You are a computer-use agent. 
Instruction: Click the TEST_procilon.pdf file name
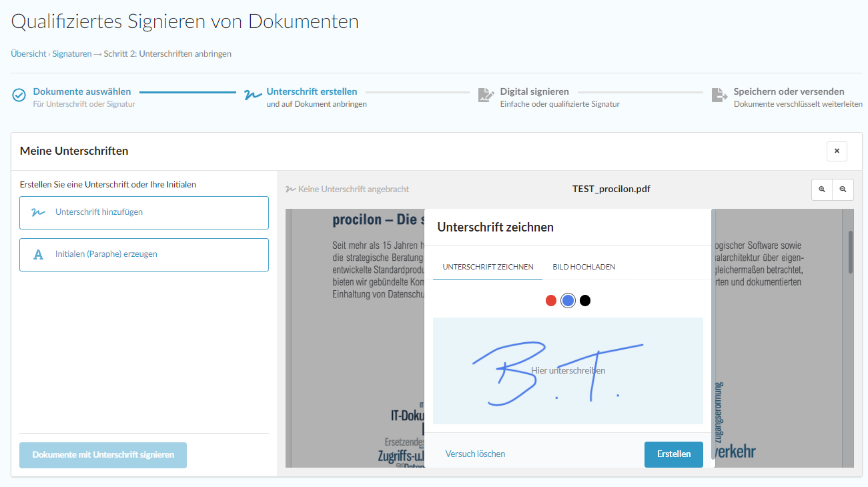(x=611, y=189)
